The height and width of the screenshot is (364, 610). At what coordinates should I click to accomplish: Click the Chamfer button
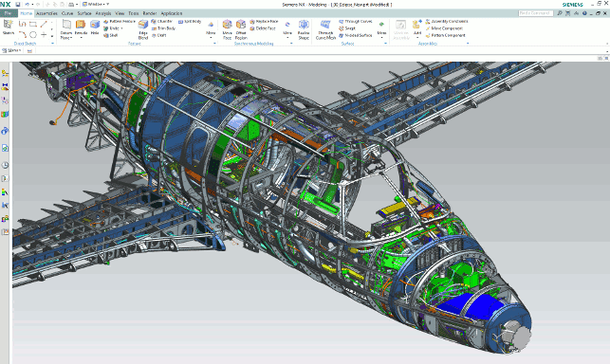[161, 22]
